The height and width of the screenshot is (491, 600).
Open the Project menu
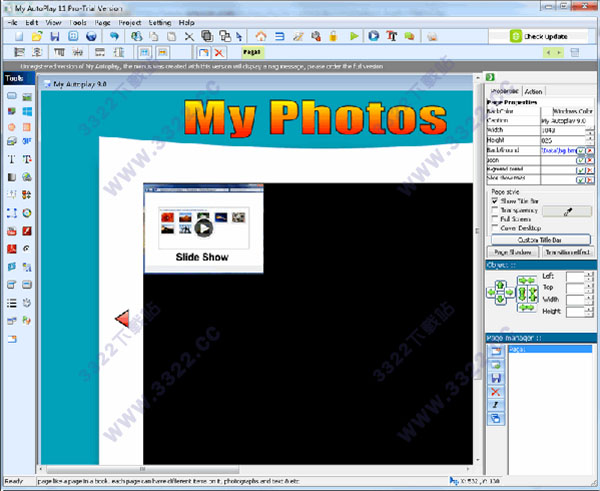[130, 23]
